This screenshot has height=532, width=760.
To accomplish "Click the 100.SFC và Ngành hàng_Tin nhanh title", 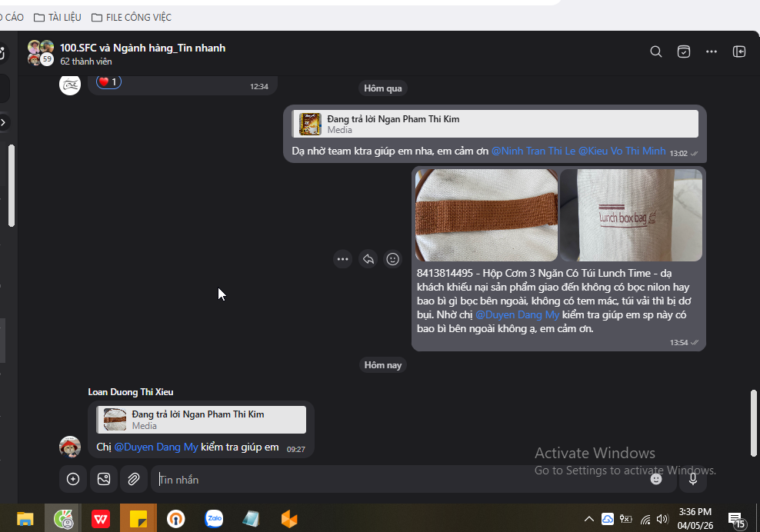I will click(142, 48).
